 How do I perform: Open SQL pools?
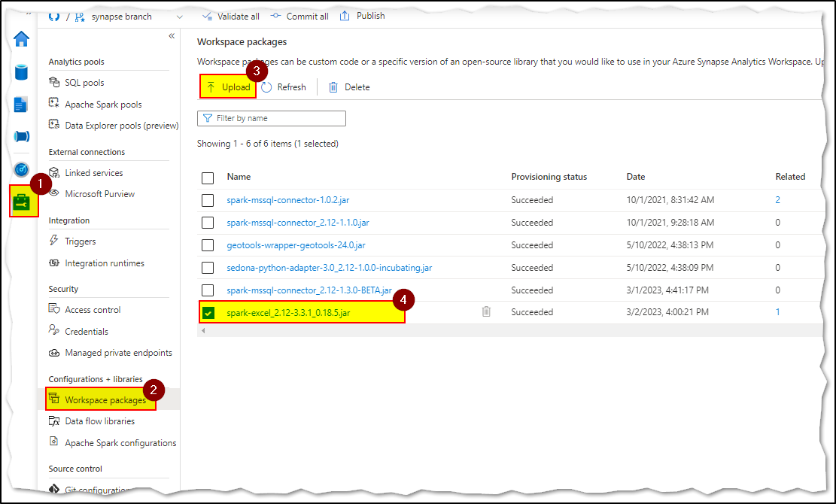coord(84,83)
